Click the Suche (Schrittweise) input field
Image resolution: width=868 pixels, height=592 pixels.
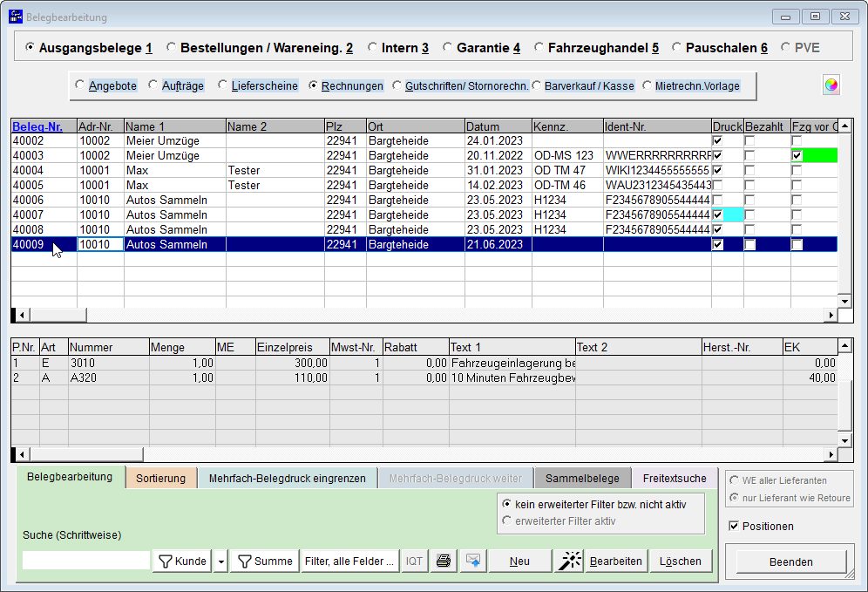pos(85,560)
